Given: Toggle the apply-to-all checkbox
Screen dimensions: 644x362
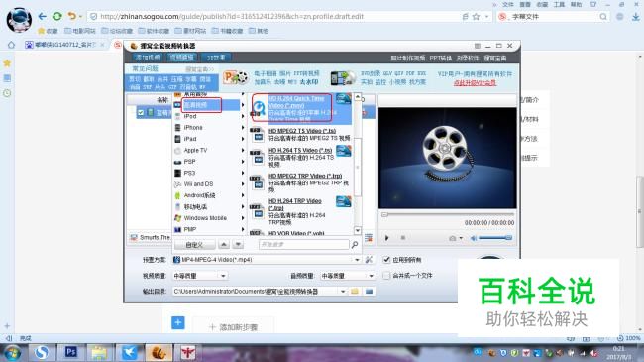Looking at the screenshot, I should [x=386, y=260].
